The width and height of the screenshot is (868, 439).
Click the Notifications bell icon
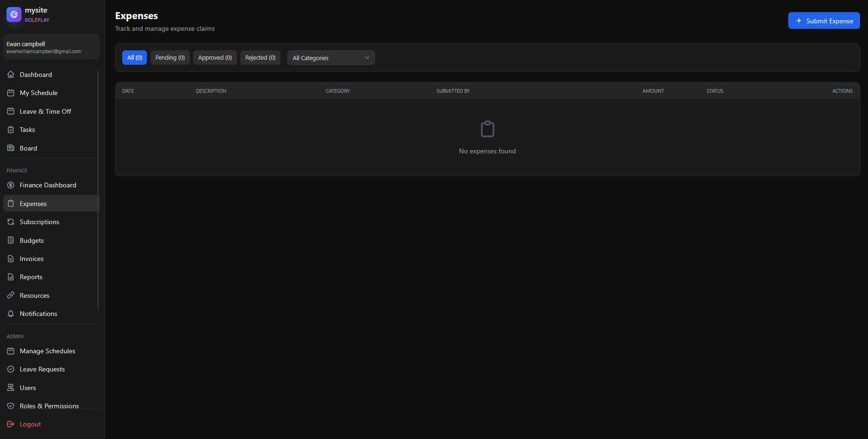pyautogui.click(x=11, y=314)
